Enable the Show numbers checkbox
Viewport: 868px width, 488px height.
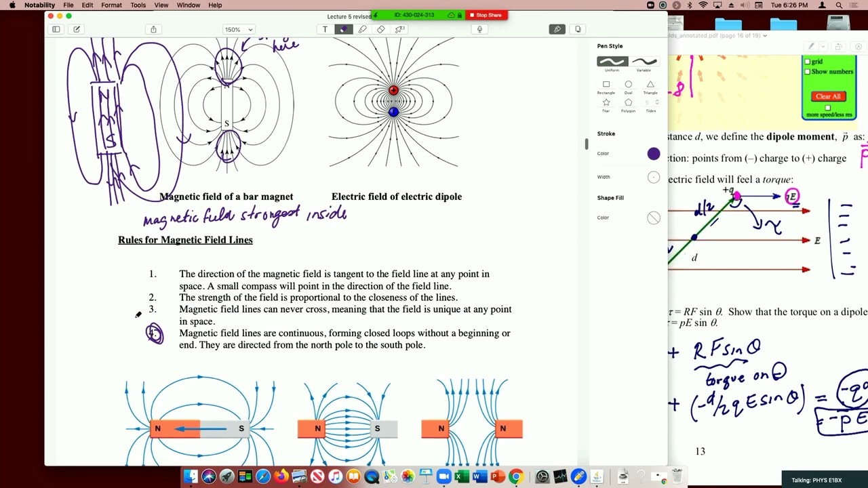pos(807,71)
